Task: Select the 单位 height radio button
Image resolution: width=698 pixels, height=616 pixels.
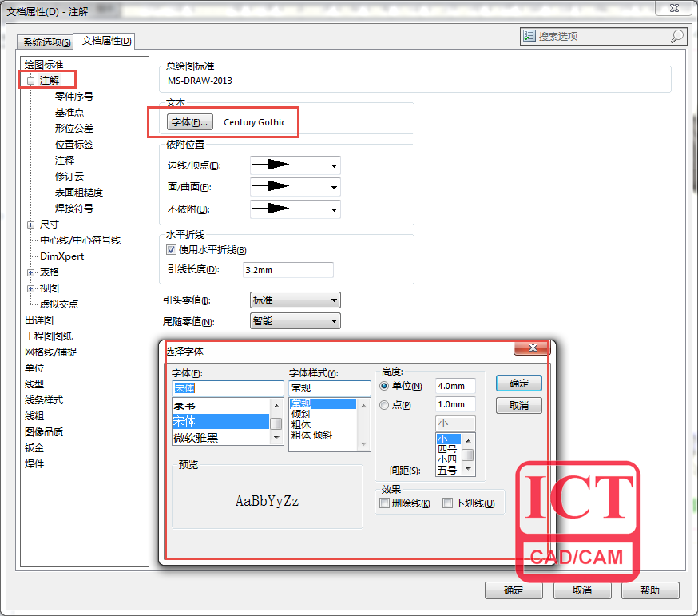Action: tap(385, 386)
